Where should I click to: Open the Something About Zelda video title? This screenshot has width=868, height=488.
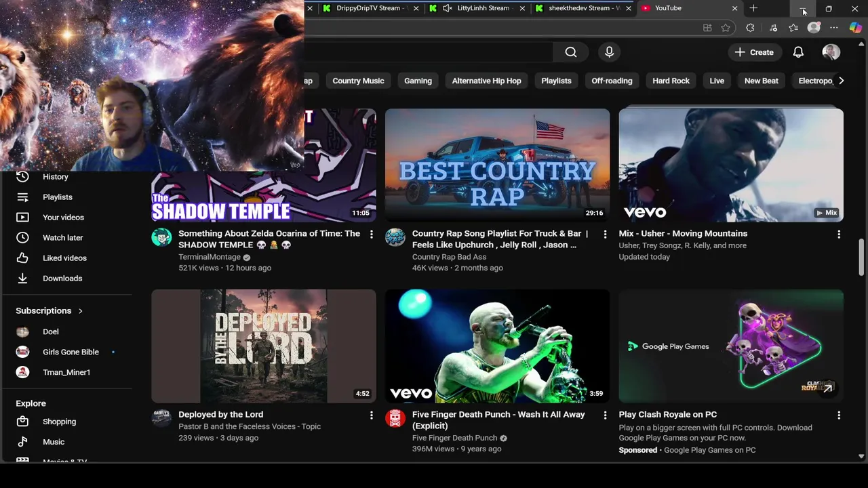[x=269, y=239]
